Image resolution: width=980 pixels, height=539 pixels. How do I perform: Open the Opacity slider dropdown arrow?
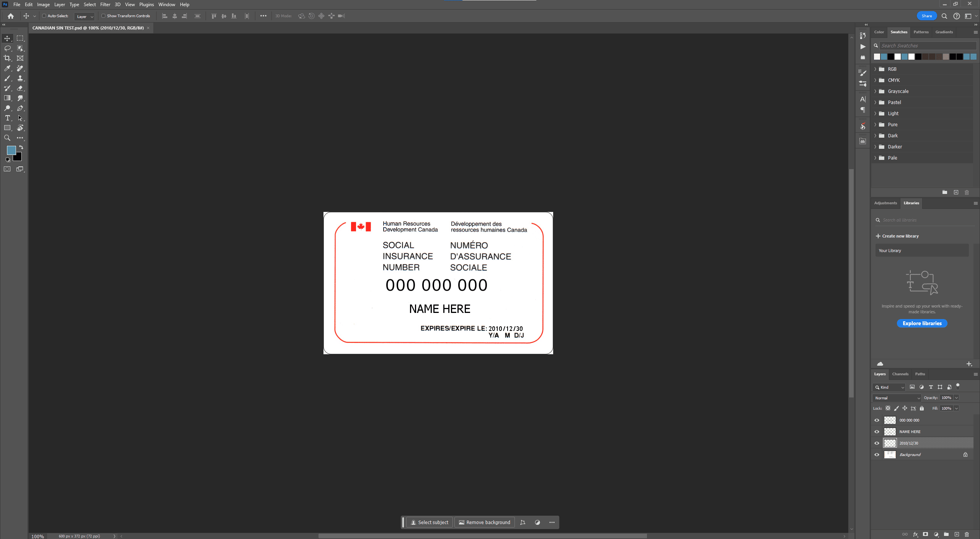pyautogui.click(x=956, y=398)
